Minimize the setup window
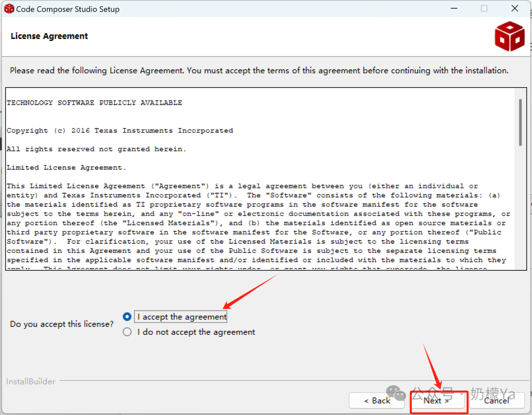 coord(454,8)
